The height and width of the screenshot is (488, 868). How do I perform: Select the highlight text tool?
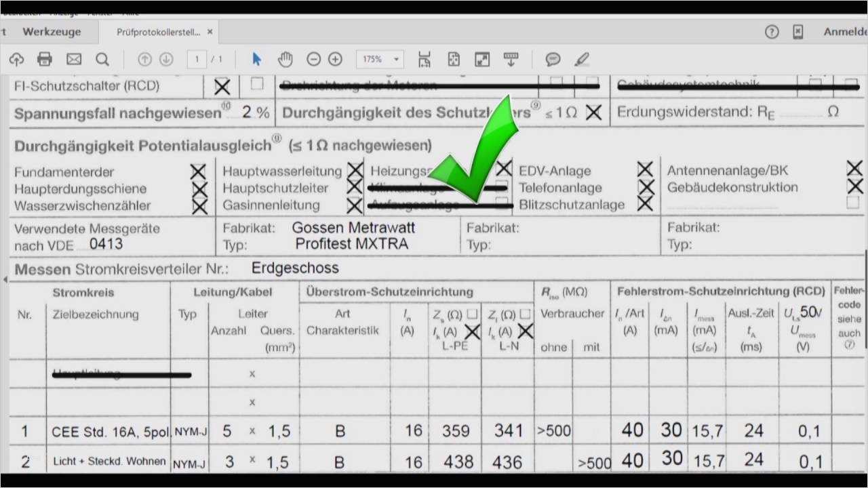582,60
